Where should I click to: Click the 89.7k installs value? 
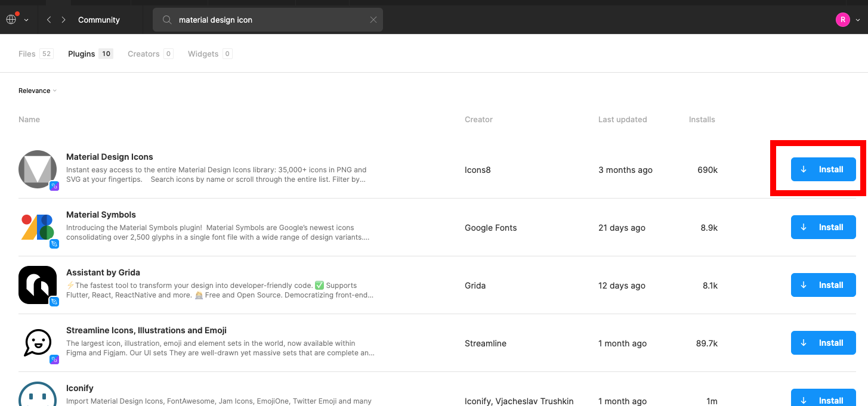click(706, 343)
